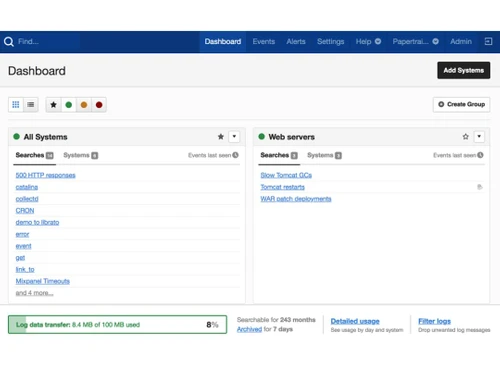Click the All Systems group title
Screen dimensions: 500x375
tap(45, 137)
